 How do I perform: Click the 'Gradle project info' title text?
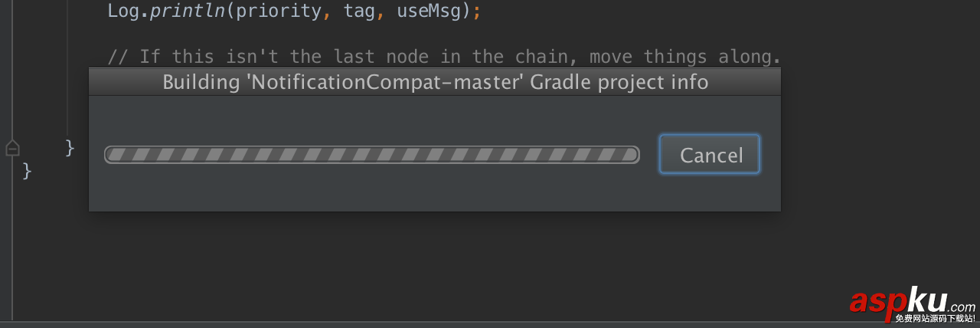pyautogui.click(x=622, y=82)
